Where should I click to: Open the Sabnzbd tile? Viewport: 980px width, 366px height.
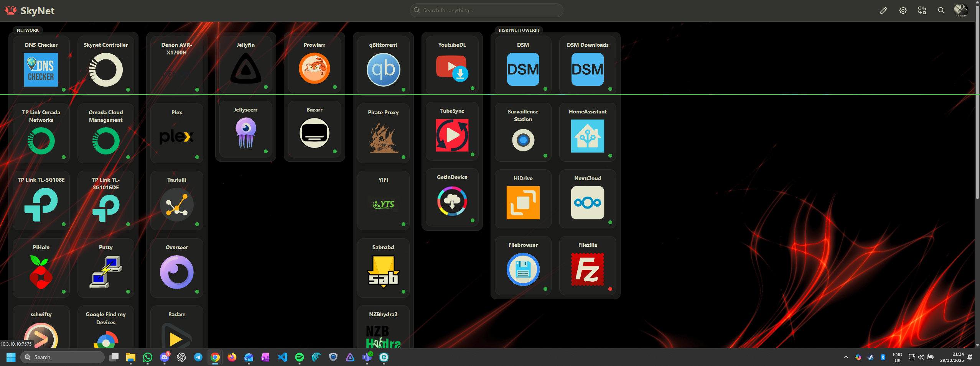pyautogui.click(x=383, y=268)
